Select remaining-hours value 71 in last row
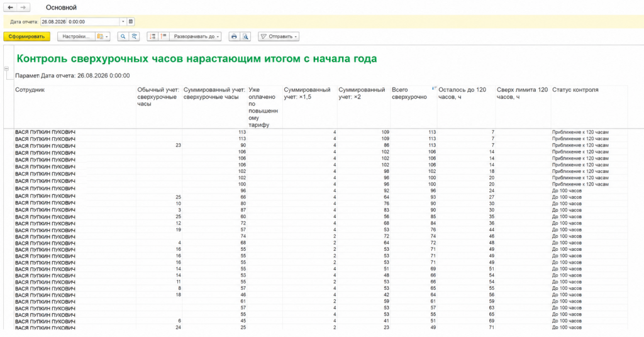644x337 pixels. pos(466,328)
